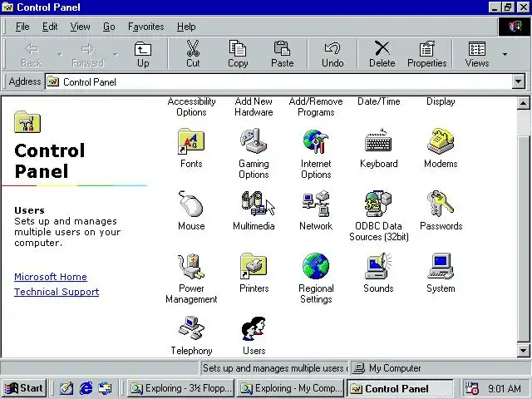Select the Accessibility Options label
The image size is (532, 399).
192,106
